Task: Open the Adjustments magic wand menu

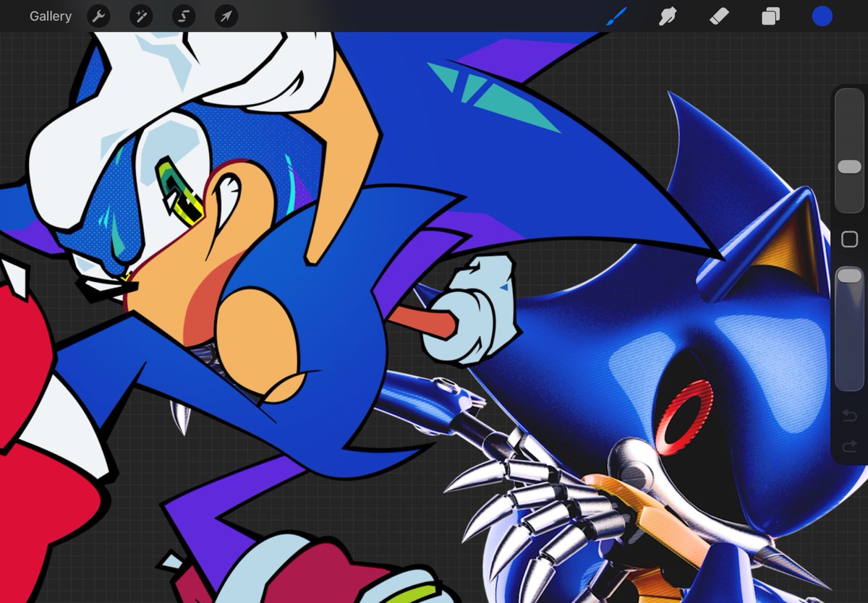Action: [x=141, y=16]
